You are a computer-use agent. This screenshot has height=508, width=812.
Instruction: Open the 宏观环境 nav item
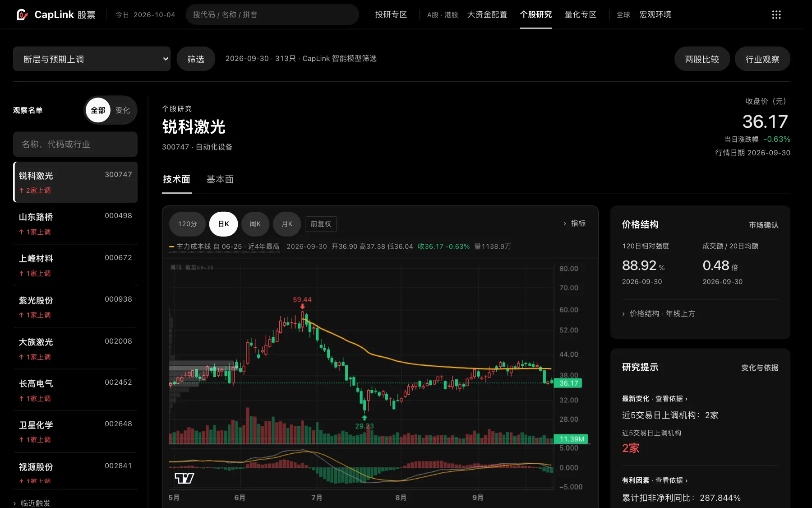click(655, 14)
